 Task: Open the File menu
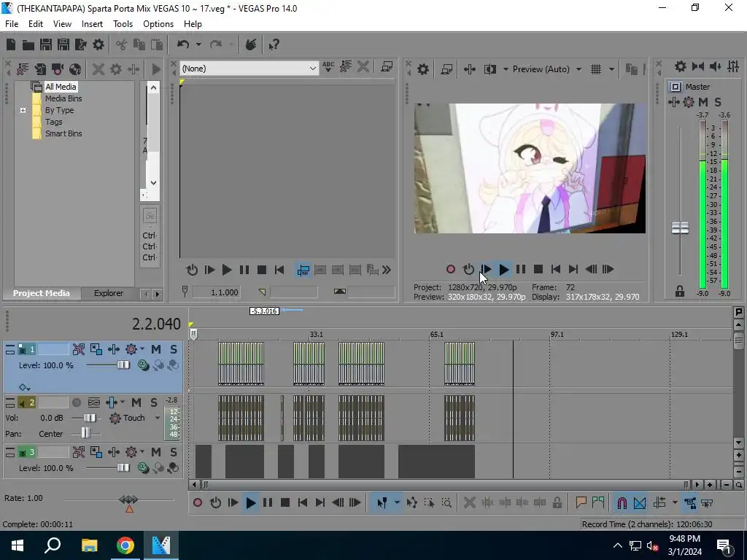pyautogui.click(x=12, y=24)
